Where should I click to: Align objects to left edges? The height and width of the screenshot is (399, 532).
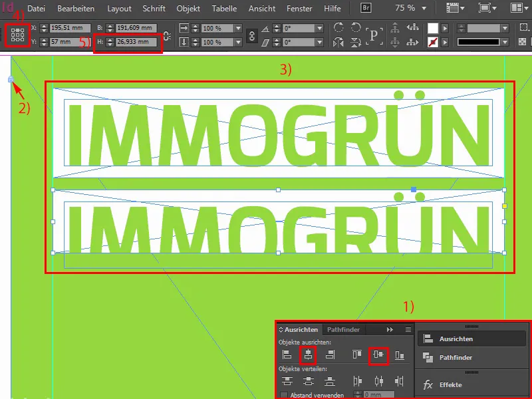pyautogui.click(x=287, y=355)
